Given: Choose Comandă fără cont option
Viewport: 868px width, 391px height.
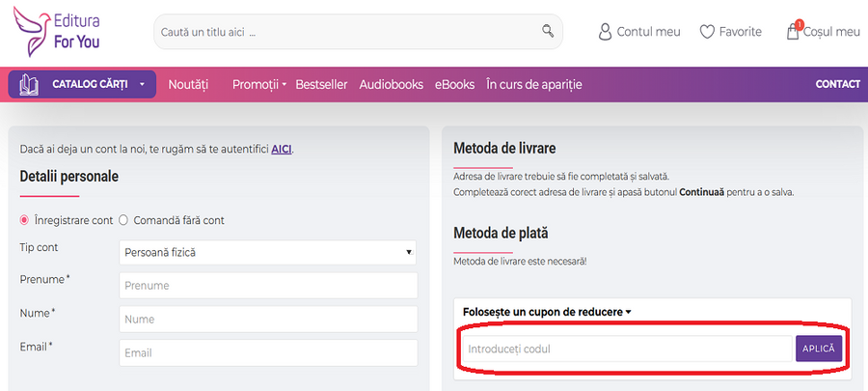Looking at the screenshot, I should pyautogui.click(x=123, y=220).
